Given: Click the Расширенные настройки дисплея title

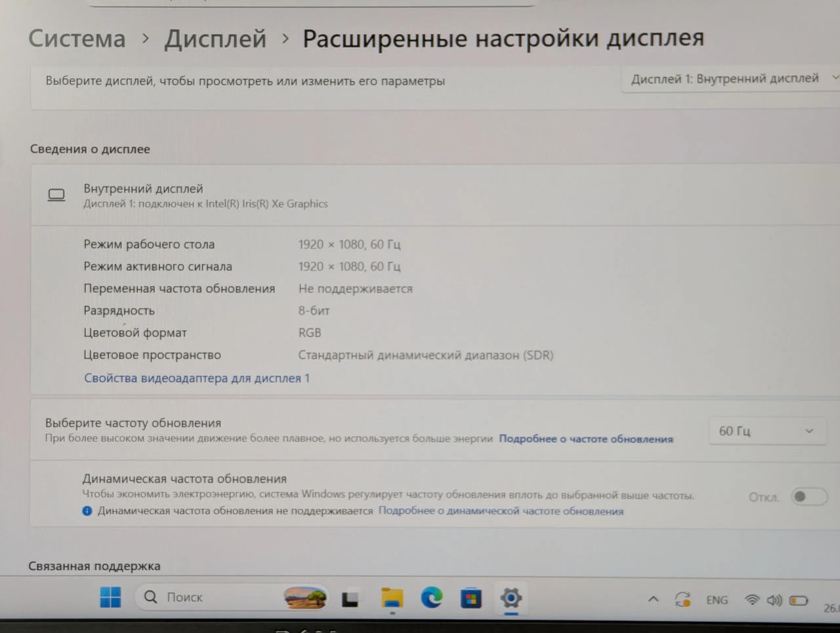Looking at the screenshot, I should tap(503, 38).
